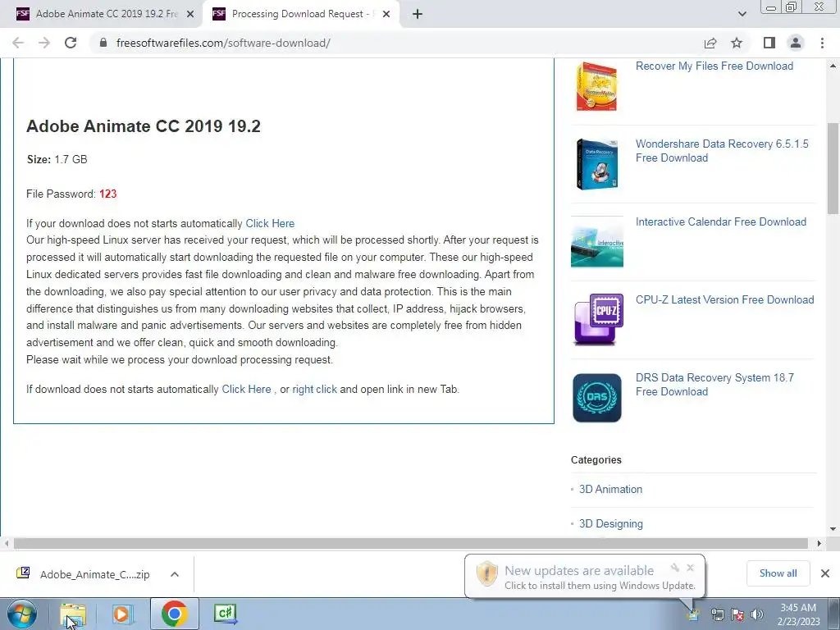Image resolution: width=840 pixels, height=630 pixels.
Task: Go back using the browser back arrow
Action: coord(18,43)
